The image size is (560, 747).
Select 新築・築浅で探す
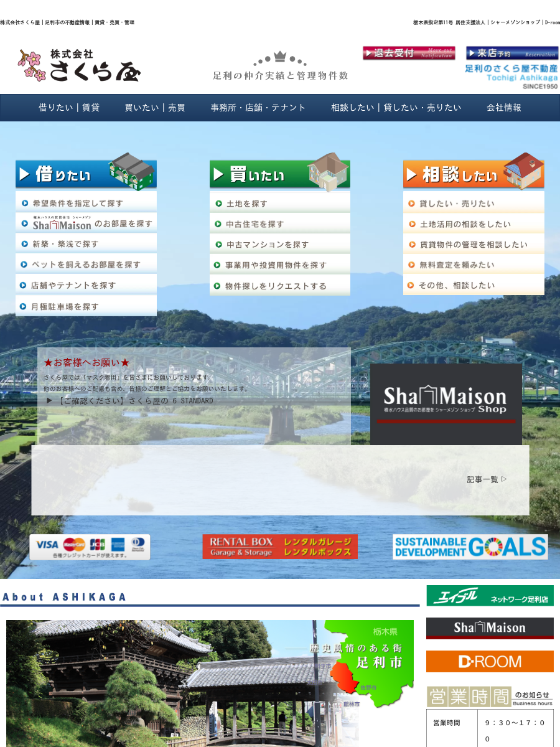86,243
